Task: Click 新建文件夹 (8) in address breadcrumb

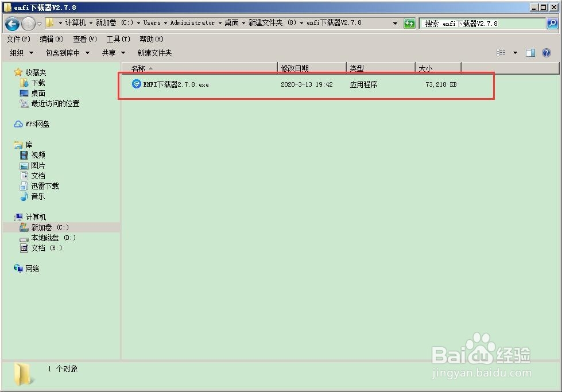Action: pos(273,22)
